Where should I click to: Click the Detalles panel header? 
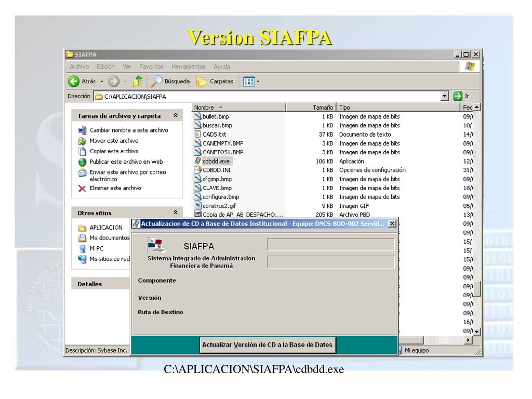(x=100, y=284)
